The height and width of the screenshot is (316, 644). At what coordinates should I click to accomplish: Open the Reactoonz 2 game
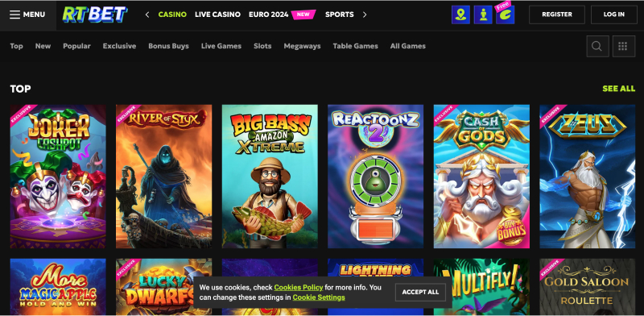(x=375, y=176)
